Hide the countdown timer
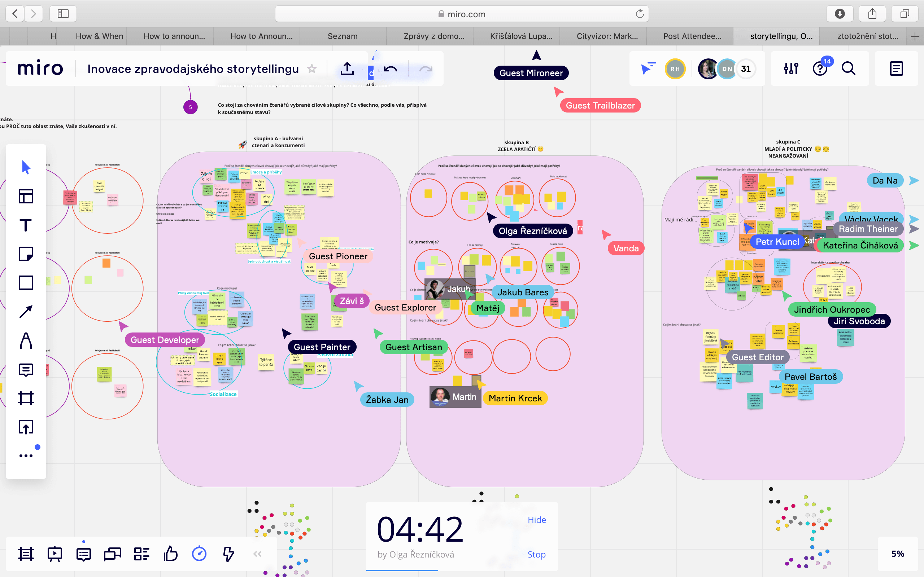 (536, 520)
